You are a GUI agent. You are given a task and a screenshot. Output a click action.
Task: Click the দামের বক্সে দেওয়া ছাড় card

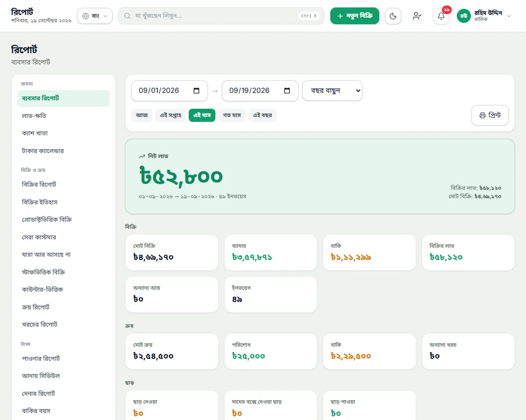(270, 405)
